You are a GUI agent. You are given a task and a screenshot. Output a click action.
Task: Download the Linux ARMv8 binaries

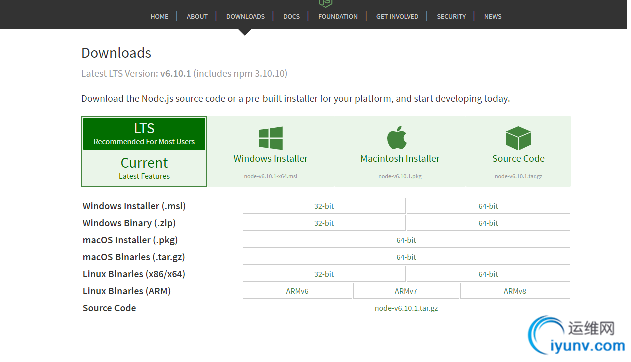tap(515, 291)
